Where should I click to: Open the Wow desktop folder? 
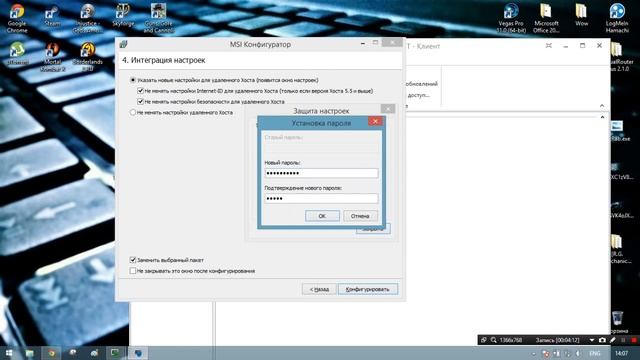(582, 16)
